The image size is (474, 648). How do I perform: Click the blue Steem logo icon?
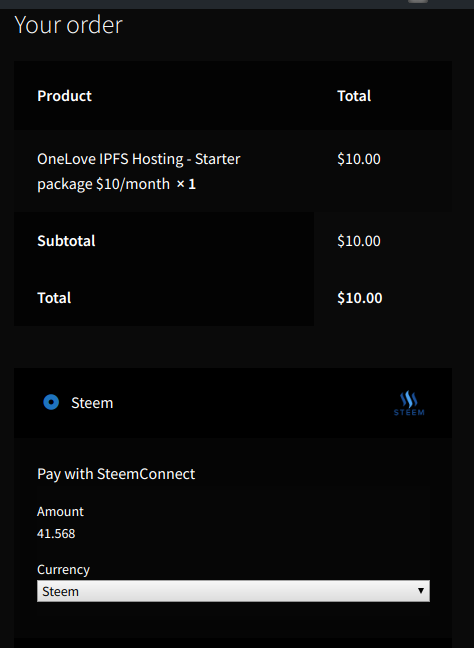click(x=409, y=403)
